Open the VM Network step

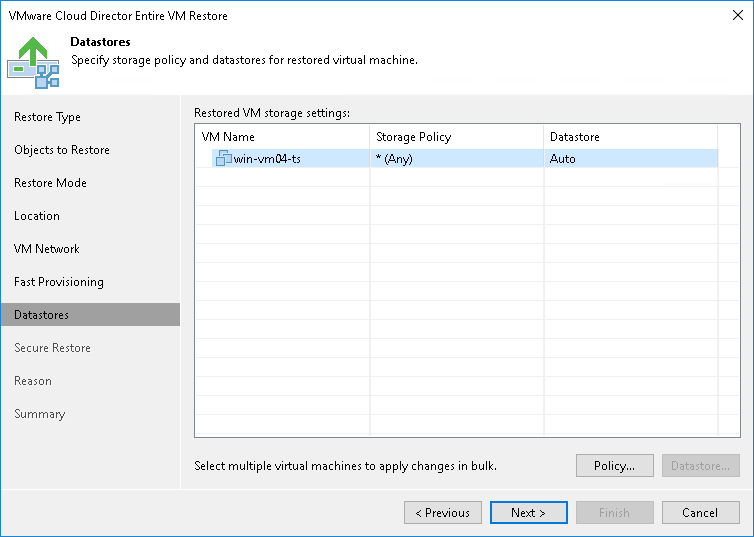coord(47,249)
